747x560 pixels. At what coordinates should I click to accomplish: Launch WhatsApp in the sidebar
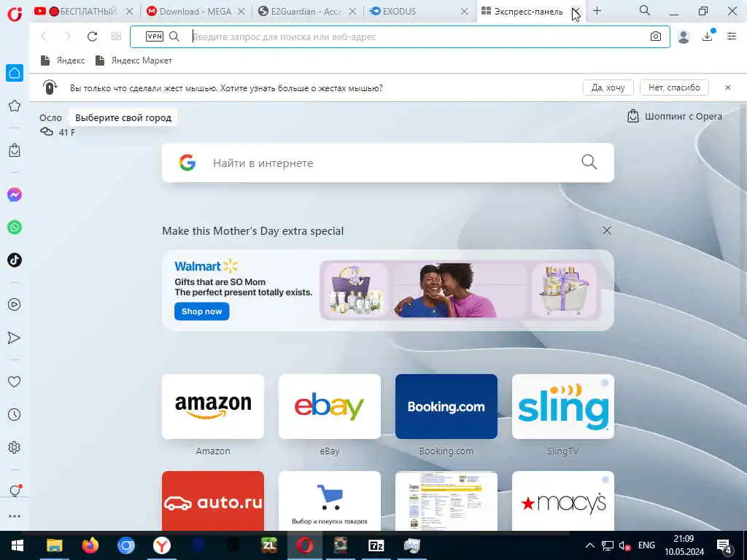15,227
